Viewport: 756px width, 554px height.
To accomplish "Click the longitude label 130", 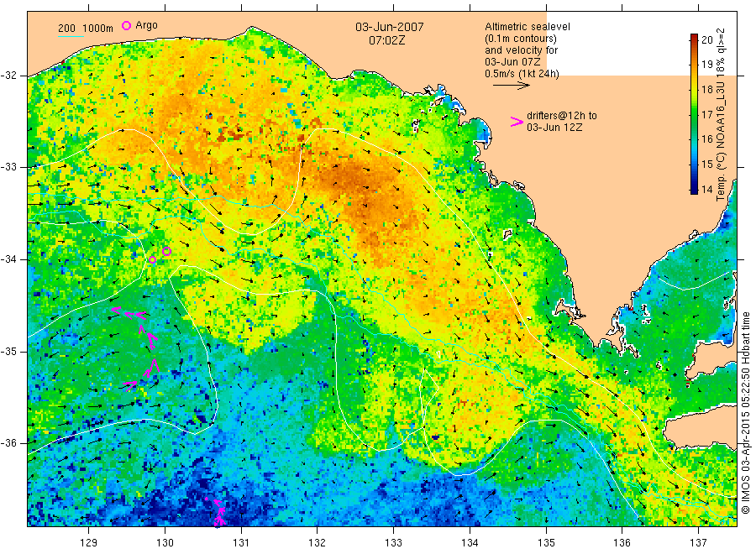I will [165, 543].
